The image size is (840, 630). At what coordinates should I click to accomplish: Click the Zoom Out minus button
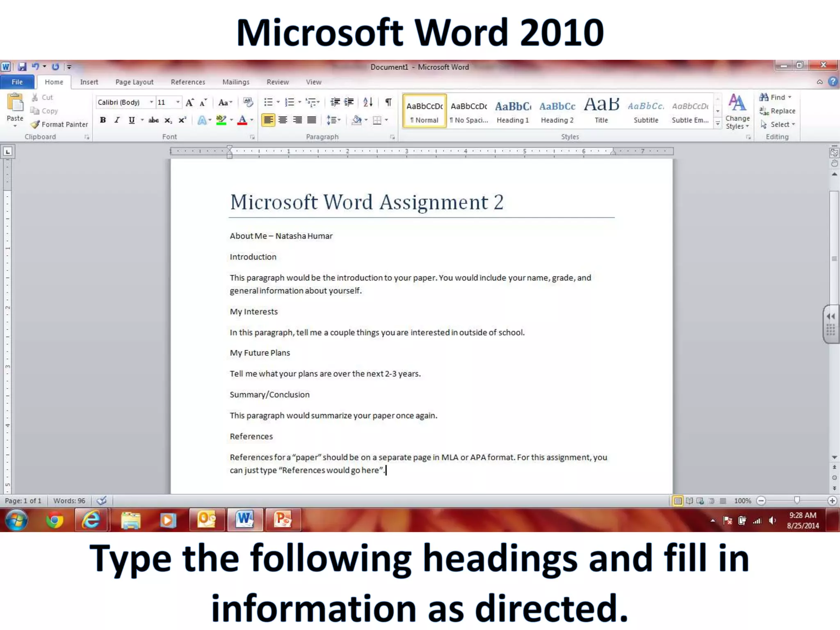coord(761,501)
